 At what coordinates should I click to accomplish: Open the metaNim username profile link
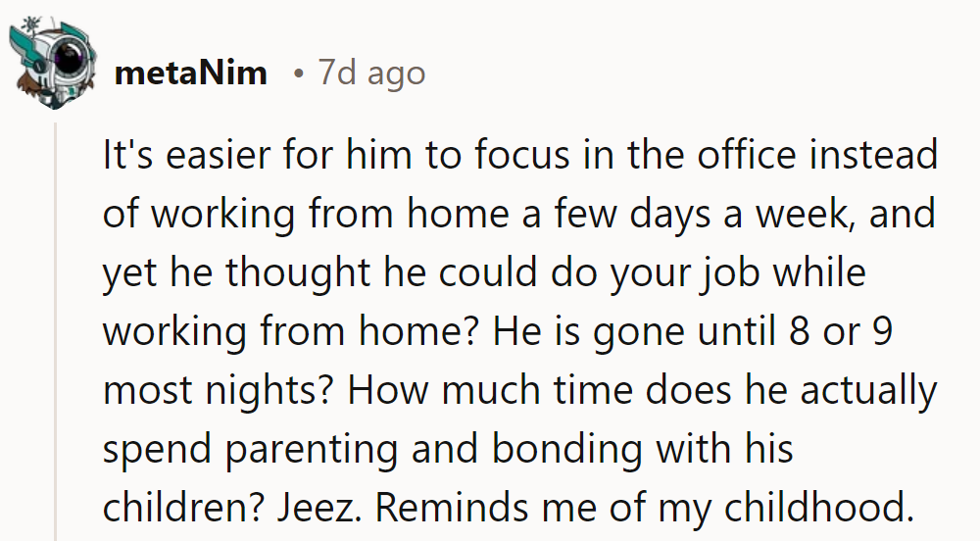point(190,74)
